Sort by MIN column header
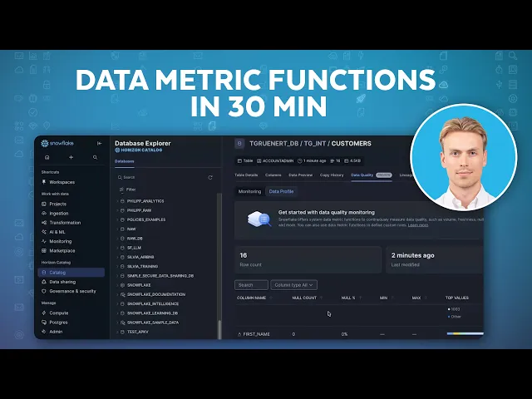 pyautogui.click(x=383, y=298)
